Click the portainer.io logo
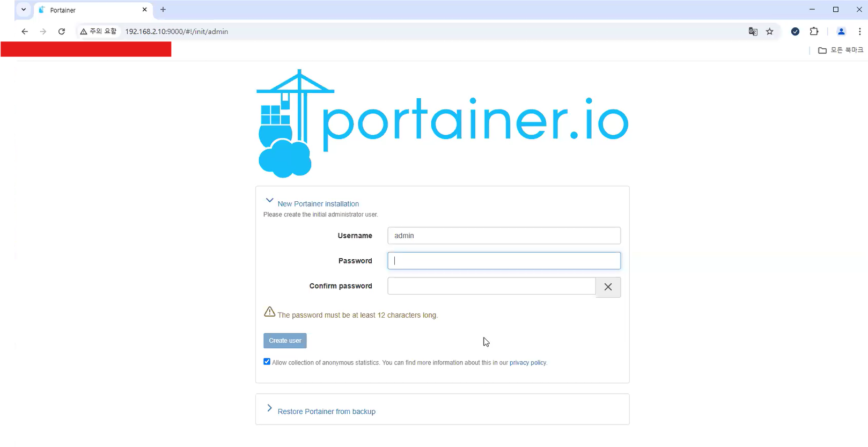 pos(443,123)
